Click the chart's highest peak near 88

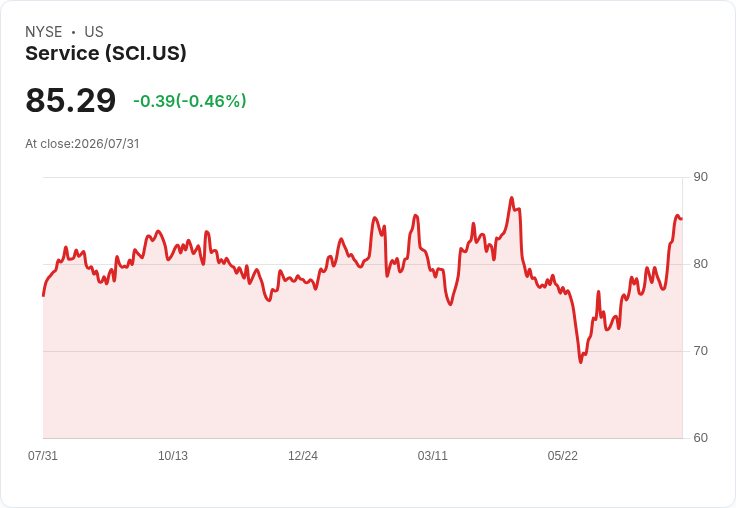click(512, 198)
